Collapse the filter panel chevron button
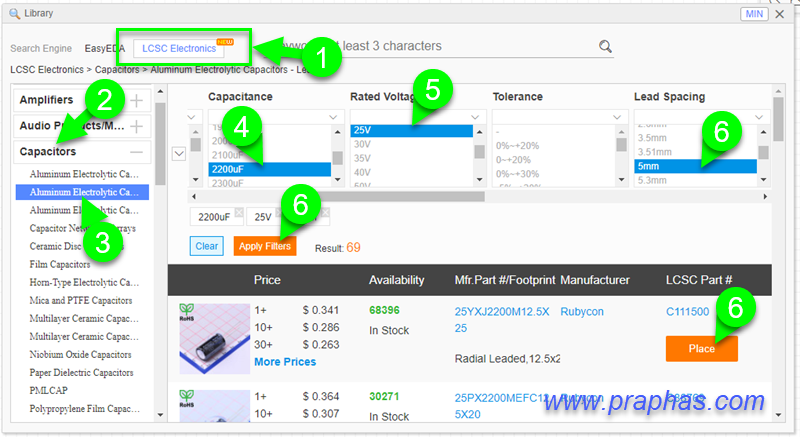The height and width of the screenshot is (437, 800). pyautogui.click(x=179, y=153)
